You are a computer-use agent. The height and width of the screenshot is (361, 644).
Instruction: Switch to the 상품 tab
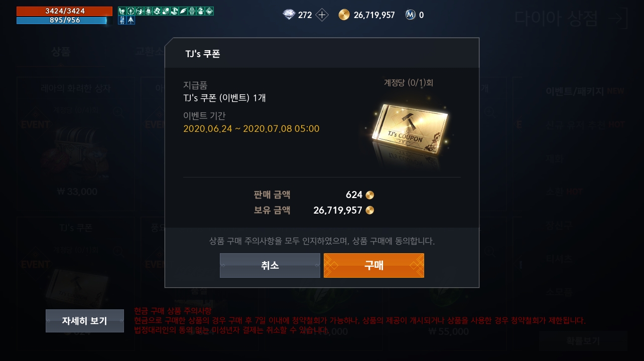coord(61,51)
